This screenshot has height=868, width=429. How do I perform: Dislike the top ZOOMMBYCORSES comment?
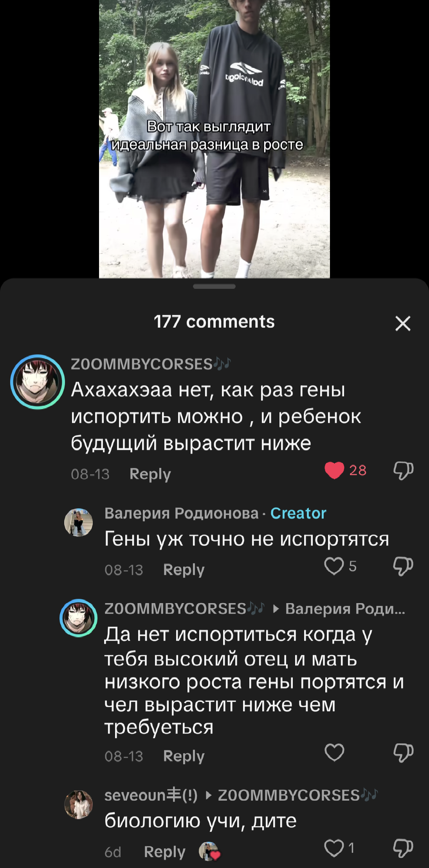point(403,470)
